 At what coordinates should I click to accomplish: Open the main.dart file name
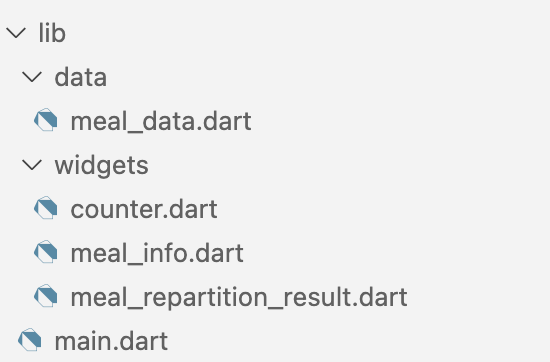point(112,341)
